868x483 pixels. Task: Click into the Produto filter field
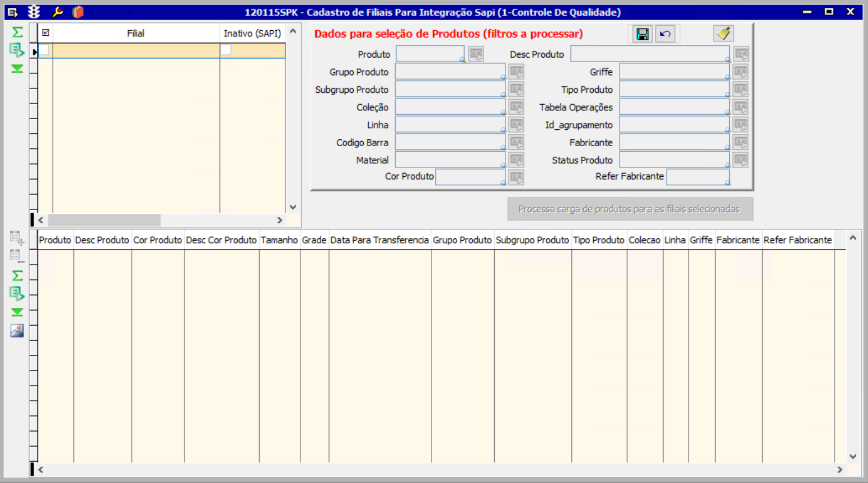pos(430,54)
